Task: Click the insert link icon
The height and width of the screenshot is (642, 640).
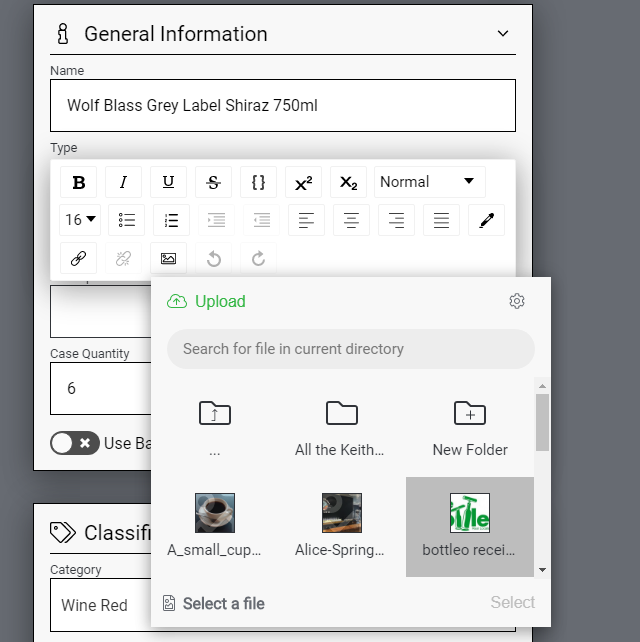Action: 79,258
